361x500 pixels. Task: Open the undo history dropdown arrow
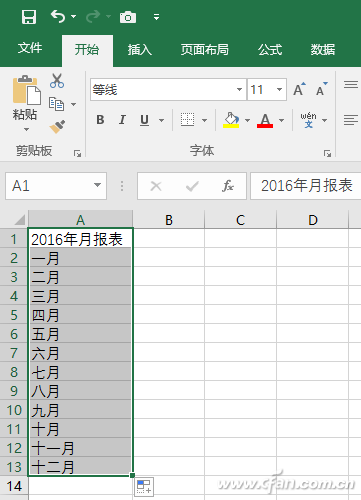pyautogui.click(x=74, y=16)
